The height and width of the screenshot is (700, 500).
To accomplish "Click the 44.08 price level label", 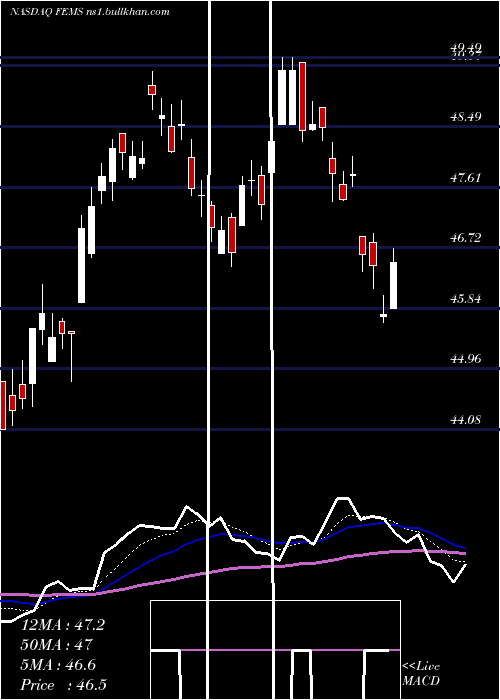I will pos(466,420).
